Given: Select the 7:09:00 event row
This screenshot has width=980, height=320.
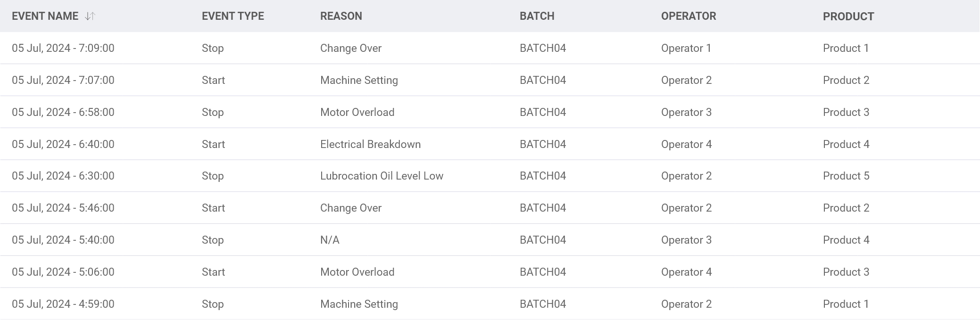Looking at the screenshot, I should coord(63,48).
